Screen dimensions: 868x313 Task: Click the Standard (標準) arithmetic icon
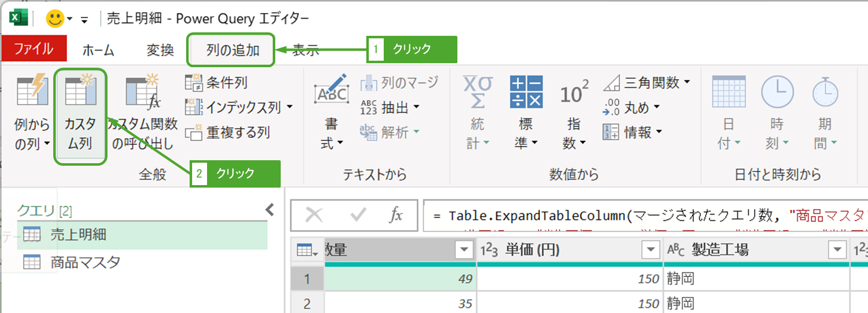(526, 92)
